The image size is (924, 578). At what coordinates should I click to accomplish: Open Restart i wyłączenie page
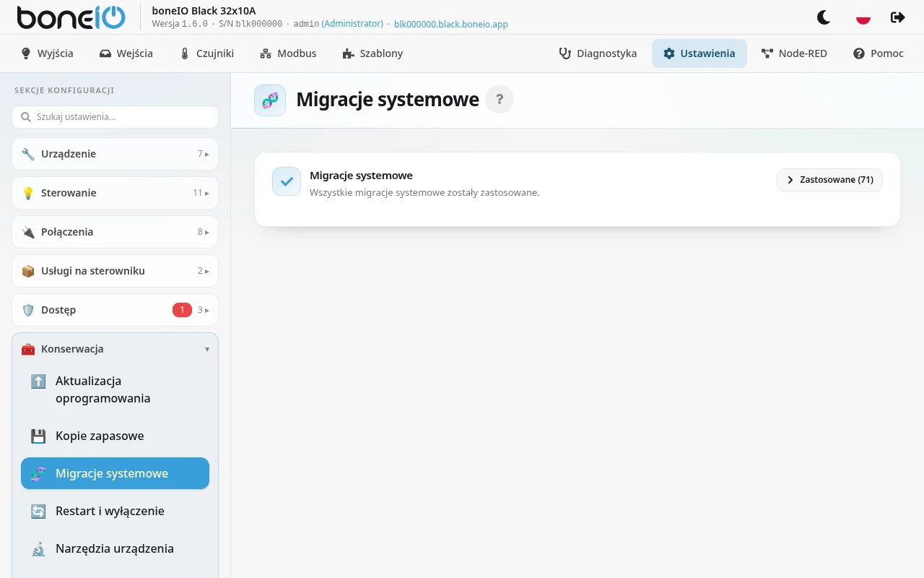(x=115, y=511)
